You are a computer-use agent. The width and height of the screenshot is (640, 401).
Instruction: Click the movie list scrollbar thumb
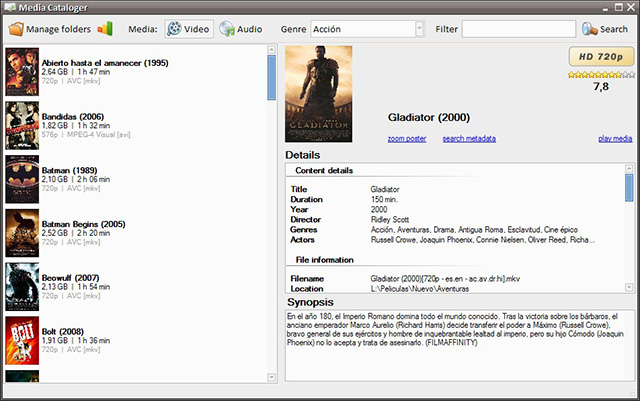[271, 78]
